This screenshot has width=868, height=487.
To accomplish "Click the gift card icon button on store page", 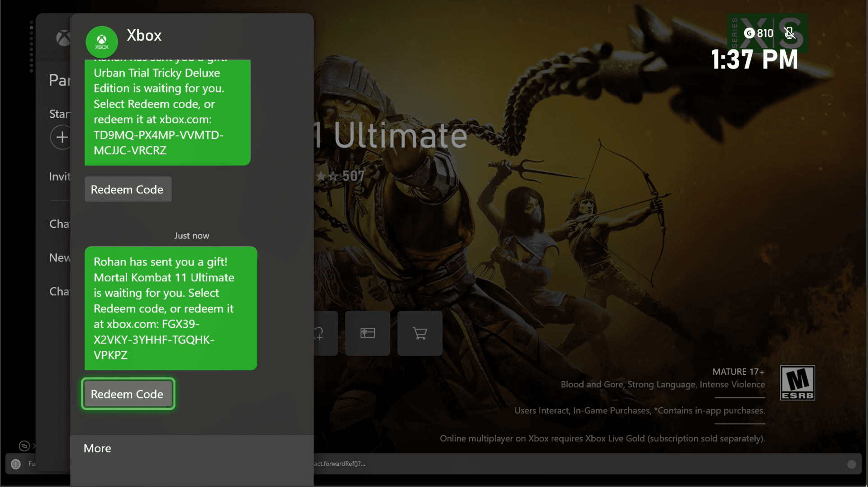I will (x=368, y=333).
